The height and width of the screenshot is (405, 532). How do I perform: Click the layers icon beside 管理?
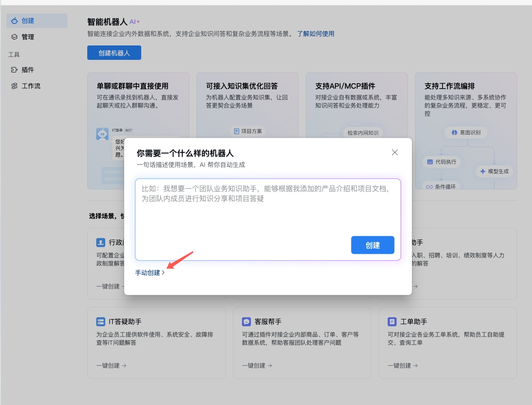tap(14, 37)
